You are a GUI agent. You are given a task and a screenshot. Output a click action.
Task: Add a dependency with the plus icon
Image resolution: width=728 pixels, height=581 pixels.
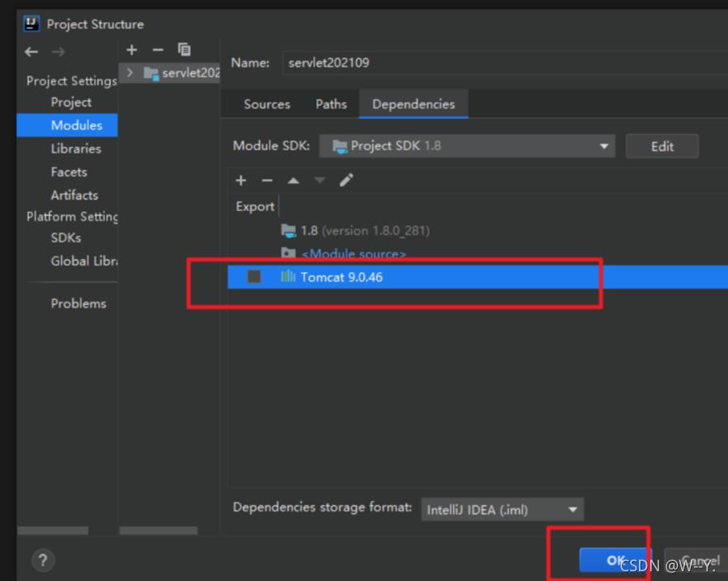pyautogui.click(x=241, y=180)
